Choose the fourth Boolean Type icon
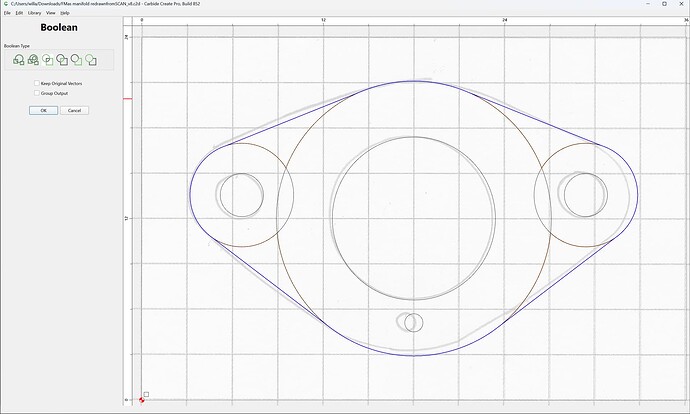The image size is (690, 414). 62,60
